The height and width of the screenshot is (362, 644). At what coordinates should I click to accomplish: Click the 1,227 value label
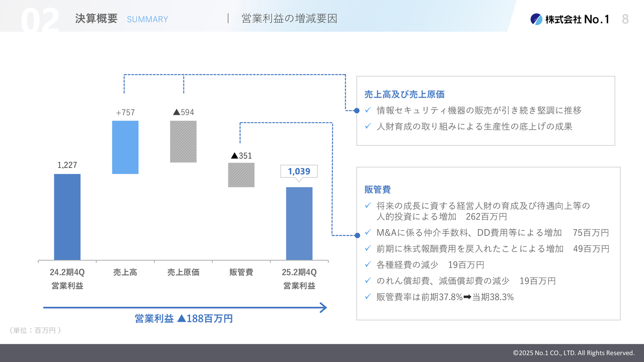(x=67, y=165)
